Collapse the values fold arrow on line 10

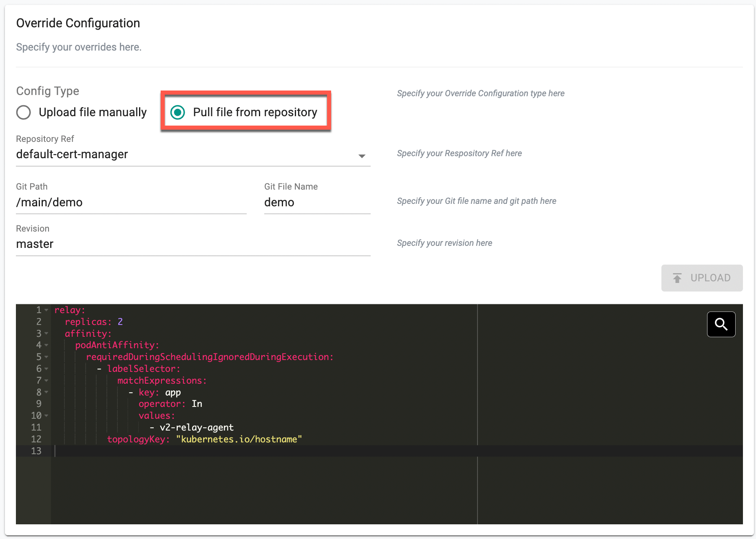[46, 416]
